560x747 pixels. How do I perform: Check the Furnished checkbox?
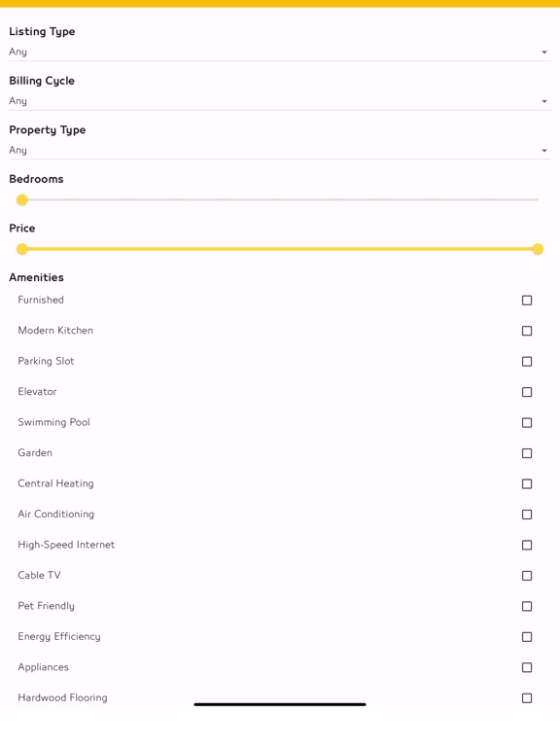(x=527, y=301)
